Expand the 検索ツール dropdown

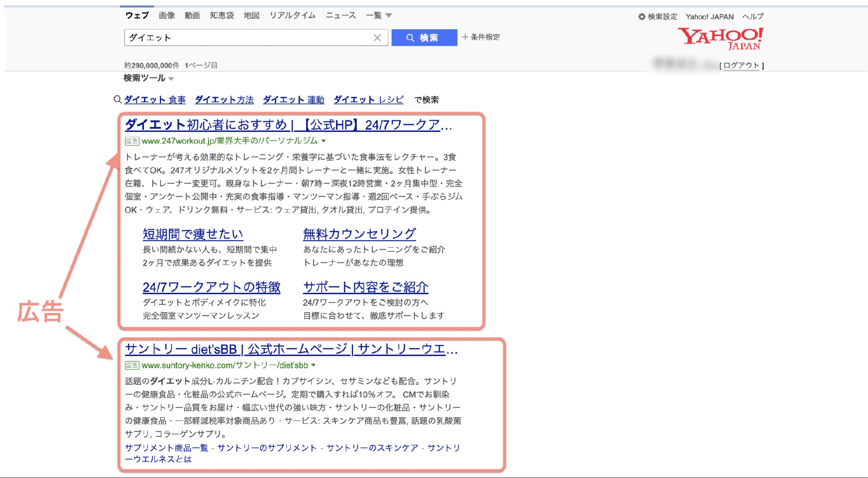pos(148,78)
